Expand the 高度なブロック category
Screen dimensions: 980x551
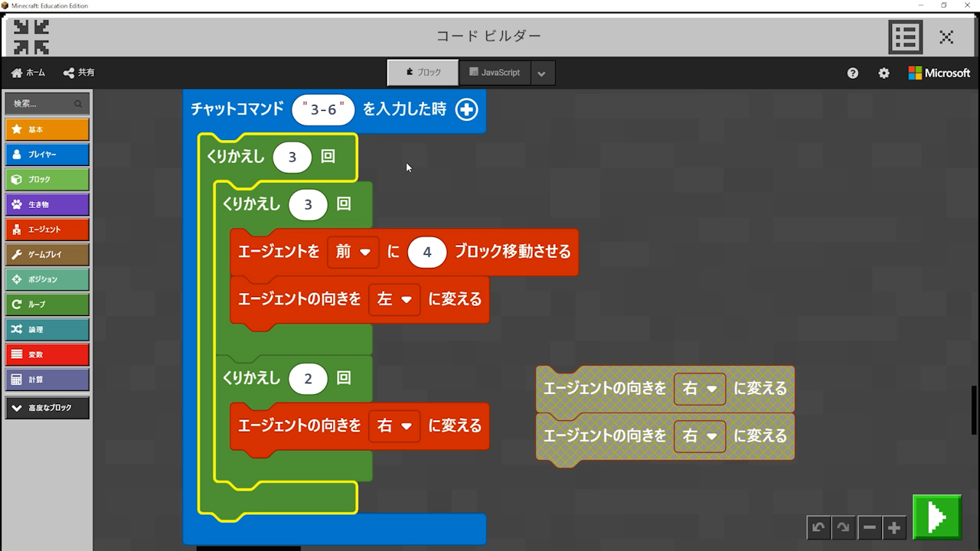tap(47, 408)
